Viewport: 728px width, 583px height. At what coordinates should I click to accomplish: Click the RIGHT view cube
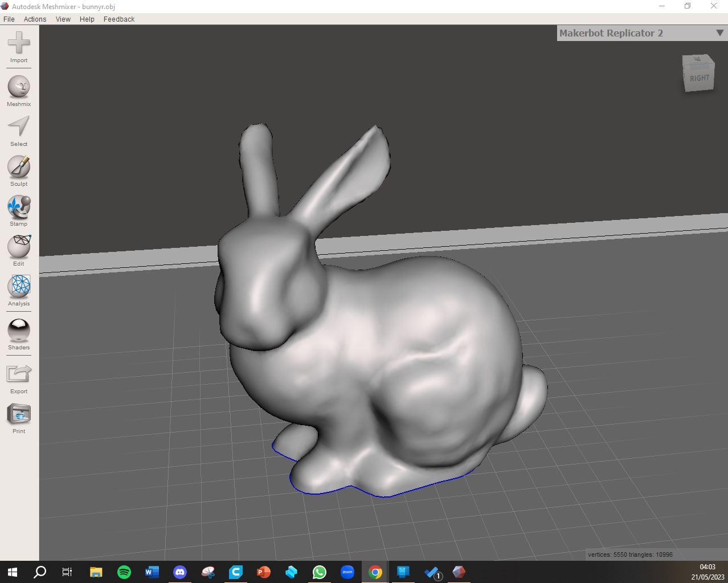(698, 73)
